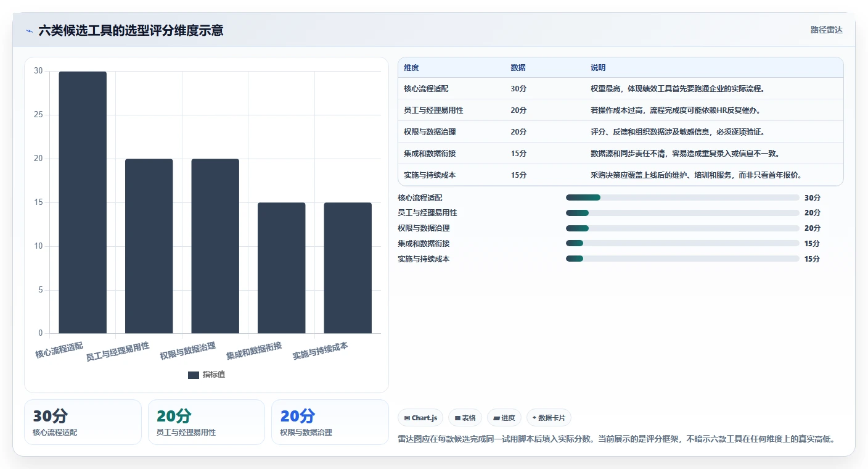Image resolution: width=868 pixels, height=469 pixels.
Task: Click the y-axis value 30
Action: pyautogui.click(x=38, y=71)
